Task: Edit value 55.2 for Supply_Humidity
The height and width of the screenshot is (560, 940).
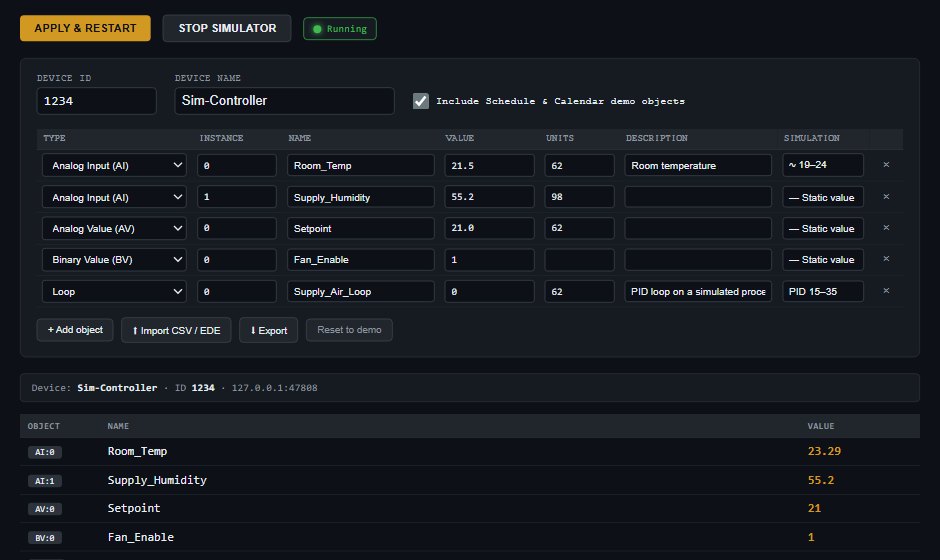Action: coord(489,197)
